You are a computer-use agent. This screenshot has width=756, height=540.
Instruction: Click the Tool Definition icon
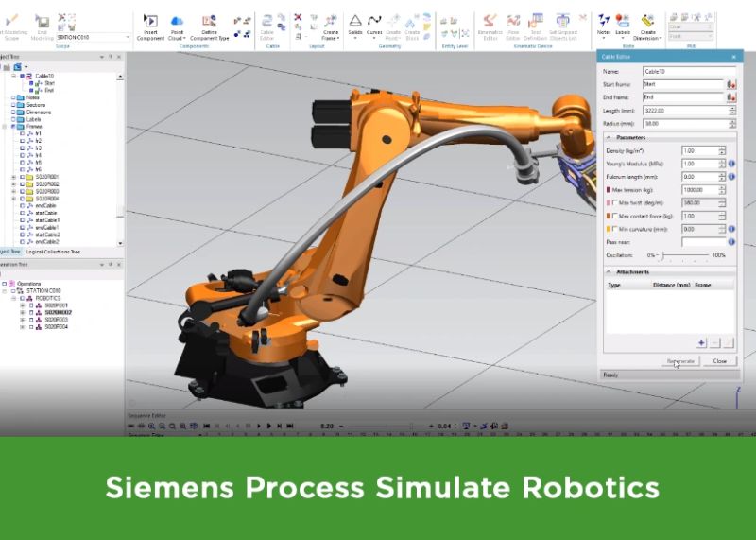pos(535,21)
